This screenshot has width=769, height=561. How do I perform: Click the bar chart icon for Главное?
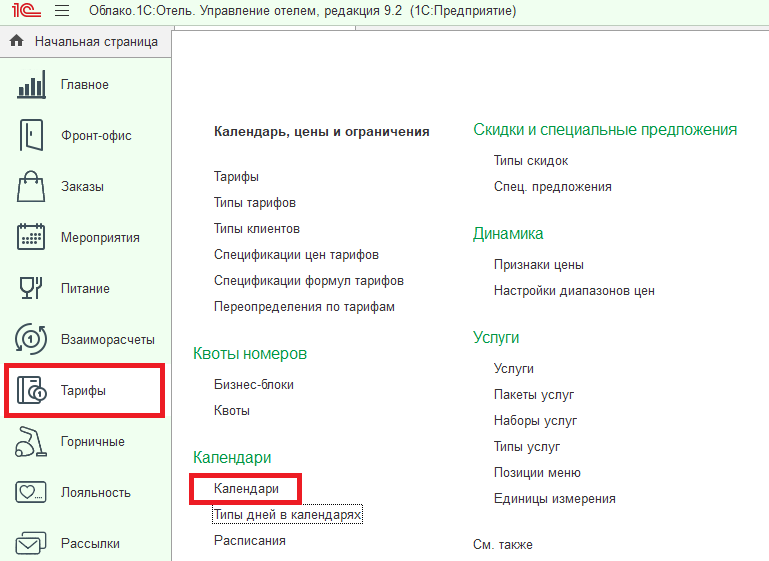pyautogui.click(x=31, y=84)
